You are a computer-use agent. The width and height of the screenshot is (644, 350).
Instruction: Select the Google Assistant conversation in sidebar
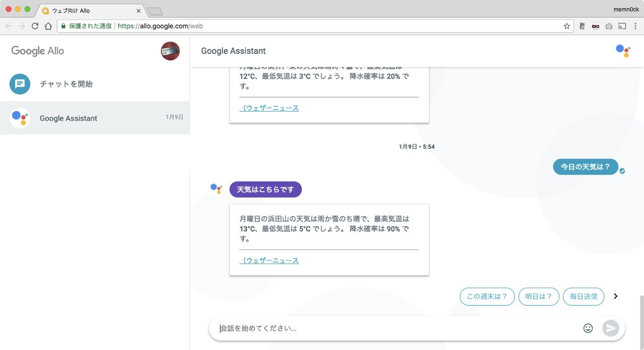(95, 118)
